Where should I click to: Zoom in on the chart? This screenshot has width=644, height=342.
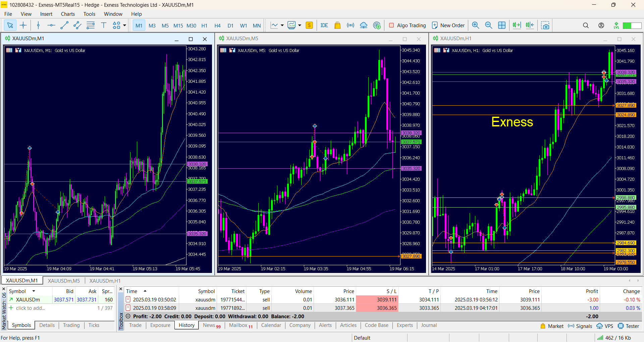click(x=475, y=25)
